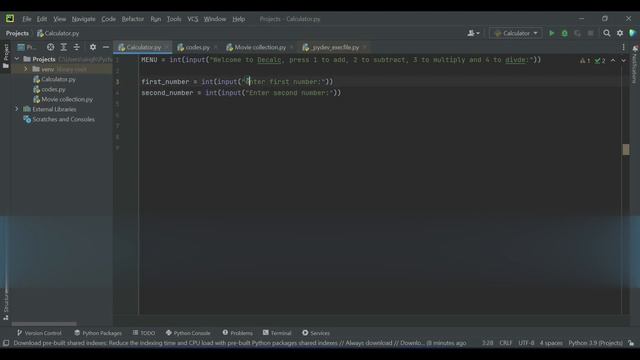Open the VCS menu

point(193,19)
